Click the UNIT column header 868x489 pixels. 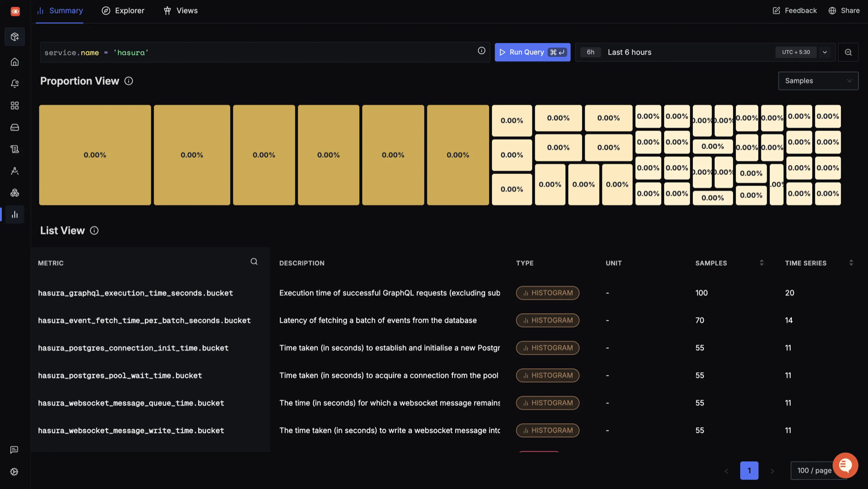614,263
